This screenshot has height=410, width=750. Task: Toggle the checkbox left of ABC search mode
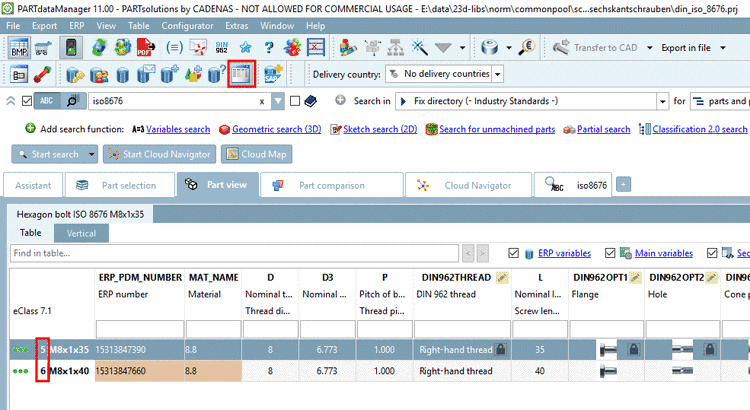pyautogui.click(x=27, y=101)
